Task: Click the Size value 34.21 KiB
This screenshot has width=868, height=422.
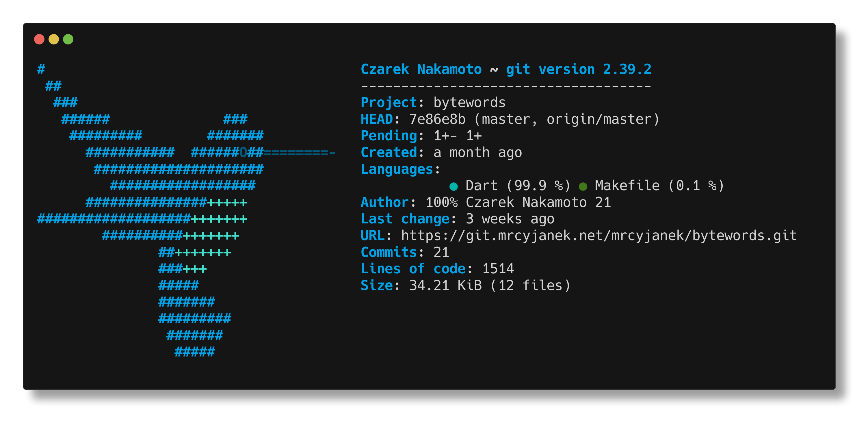Action: [445, 285]
